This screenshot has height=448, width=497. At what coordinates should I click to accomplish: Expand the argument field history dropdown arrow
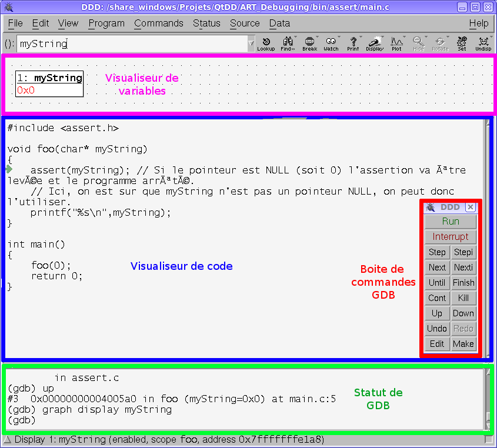tap(251, 44)
